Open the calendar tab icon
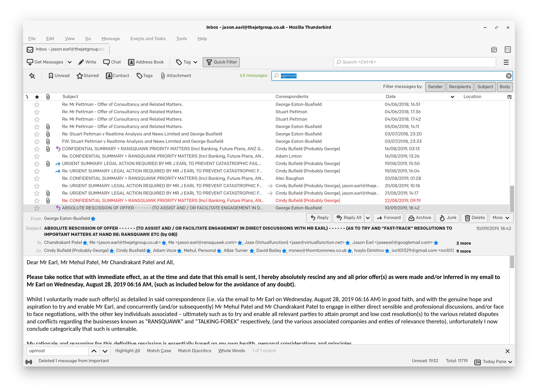The image size is (538, 392). click(x=494, y=49)
